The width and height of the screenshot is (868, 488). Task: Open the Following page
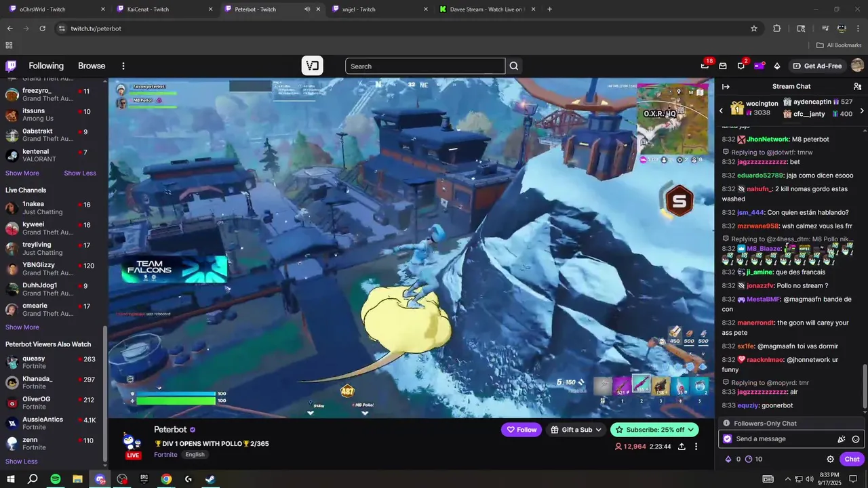46,66
